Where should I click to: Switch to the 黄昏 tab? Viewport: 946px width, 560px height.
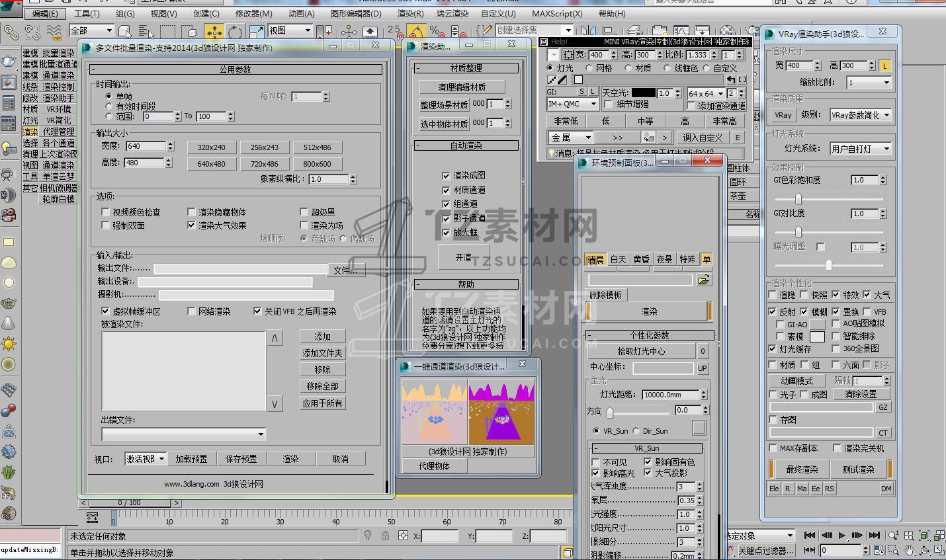641,259
